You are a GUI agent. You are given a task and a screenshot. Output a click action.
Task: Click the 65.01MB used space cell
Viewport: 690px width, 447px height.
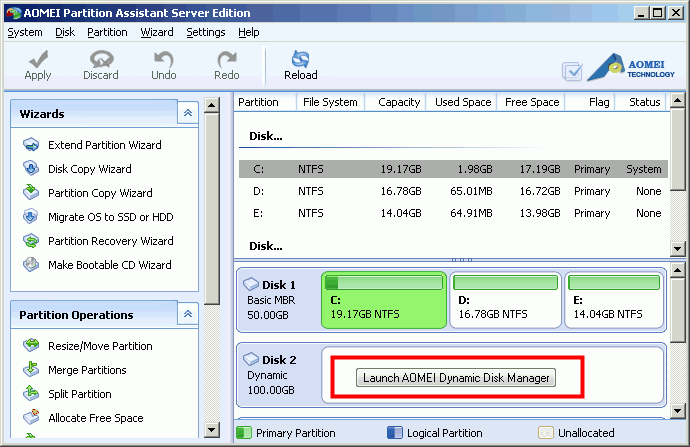click(x=471, y=191)
